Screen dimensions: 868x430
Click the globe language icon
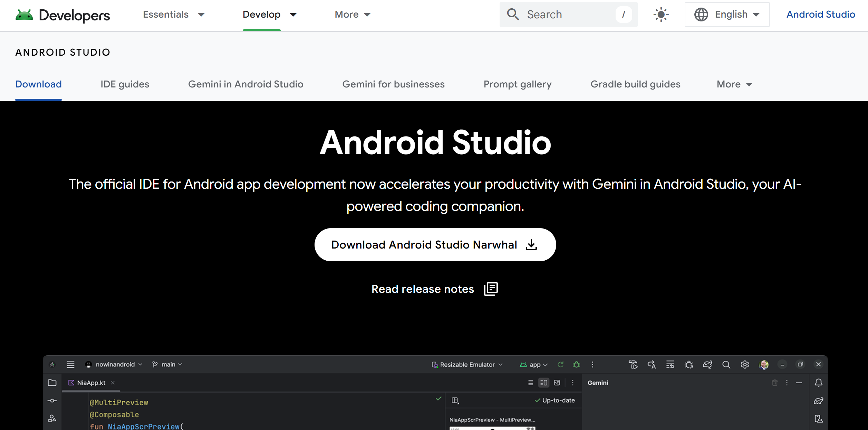pos(701,15)
